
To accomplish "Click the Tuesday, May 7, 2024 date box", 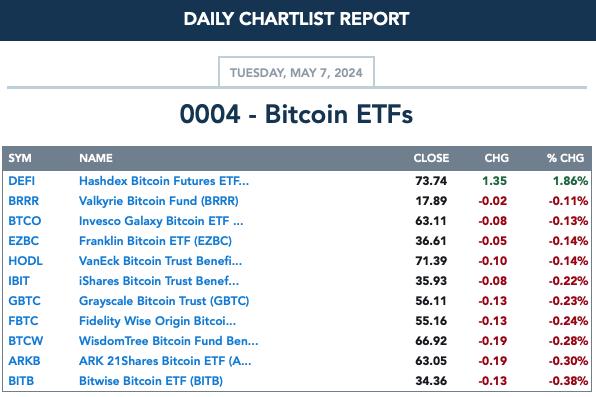I will (x=296, y=72).
